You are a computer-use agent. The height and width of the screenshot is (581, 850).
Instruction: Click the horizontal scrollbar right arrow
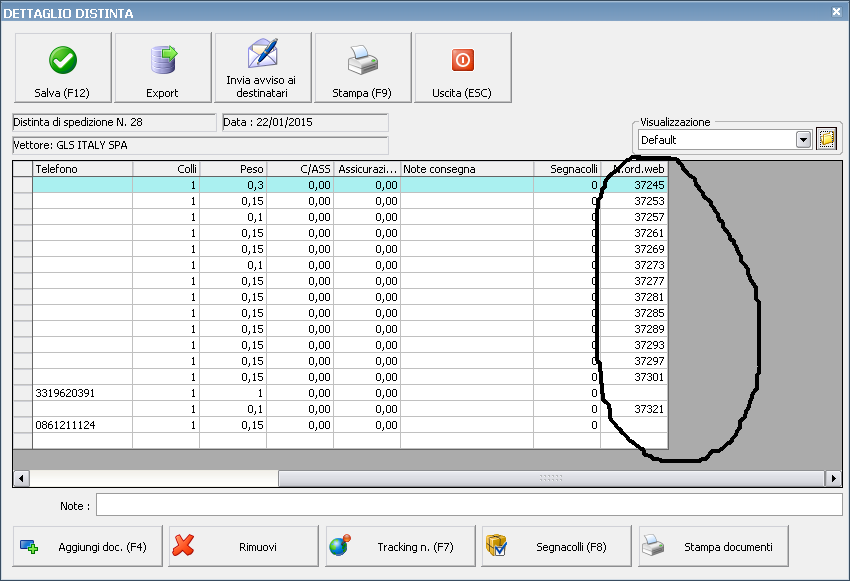(x=834, y=479)
